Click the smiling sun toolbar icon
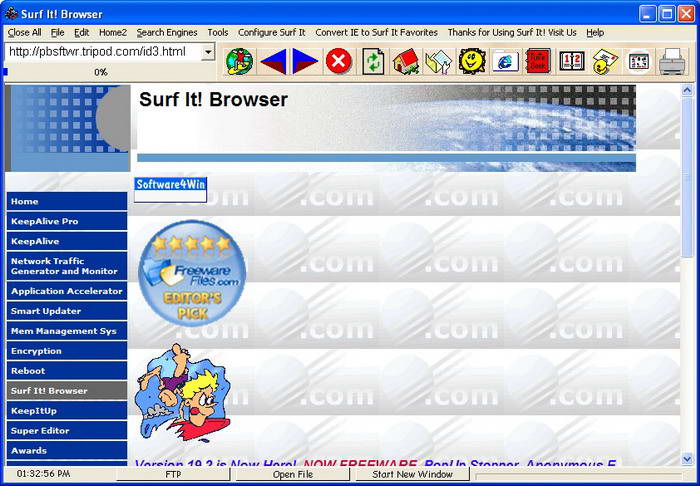The height and width of the screenshot is (486, 700). 472,61
